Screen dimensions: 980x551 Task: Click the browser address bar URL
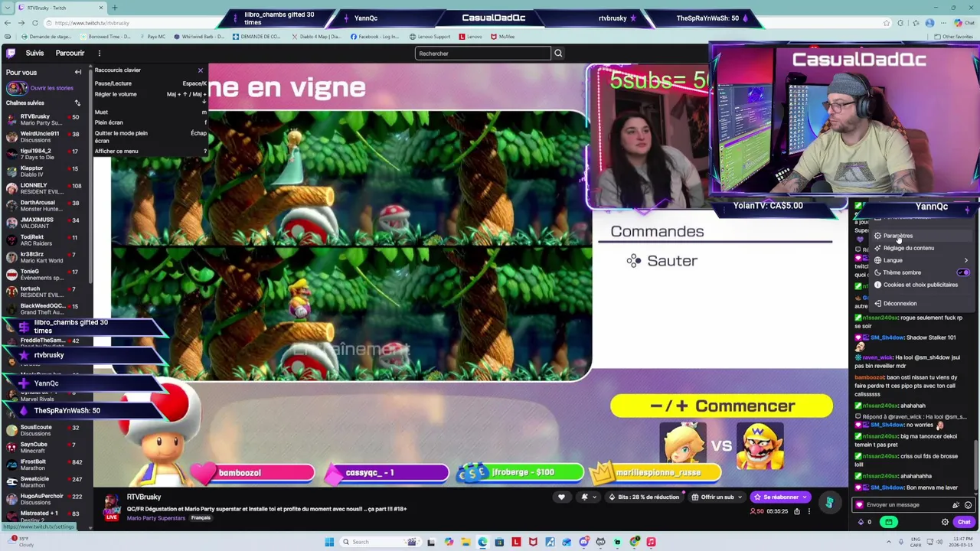92,23
